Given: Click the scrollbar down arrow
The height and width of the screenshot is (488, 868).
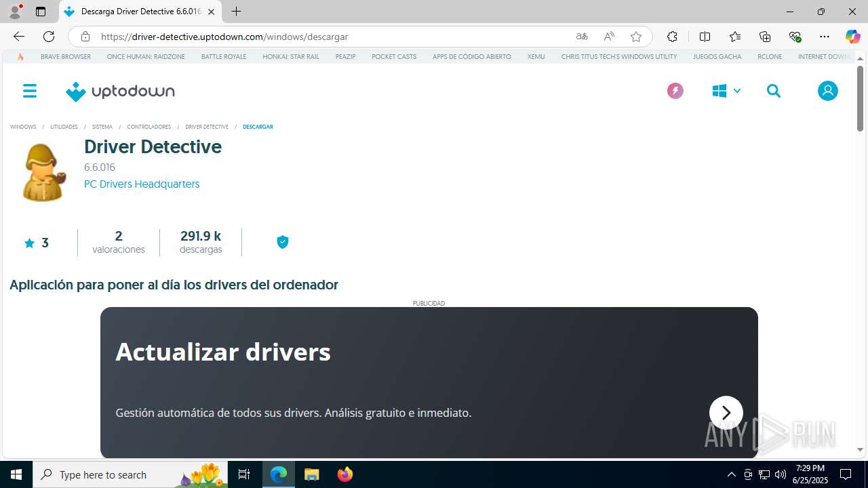Looking at the screenshot, I should click(x=860, y=450).
